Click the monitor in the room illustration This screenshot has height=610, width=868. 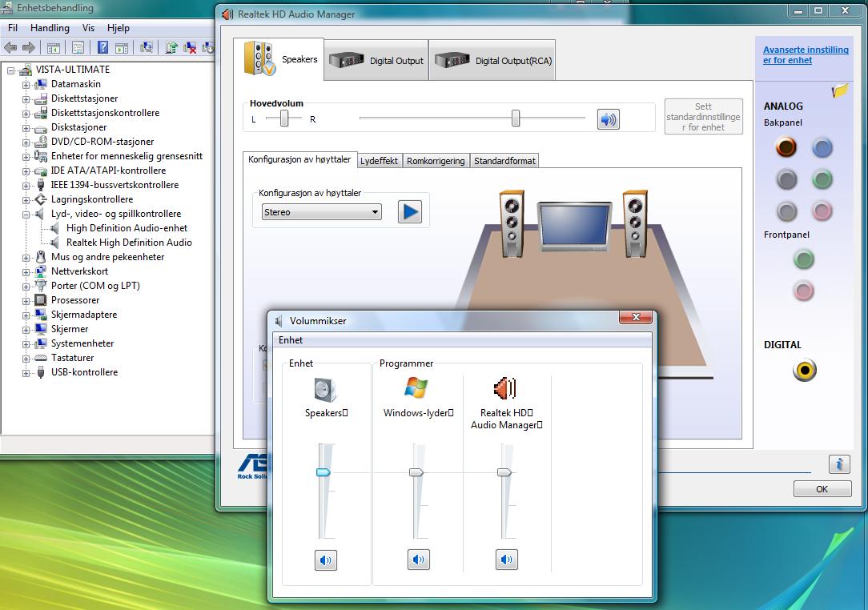point(574,227)
